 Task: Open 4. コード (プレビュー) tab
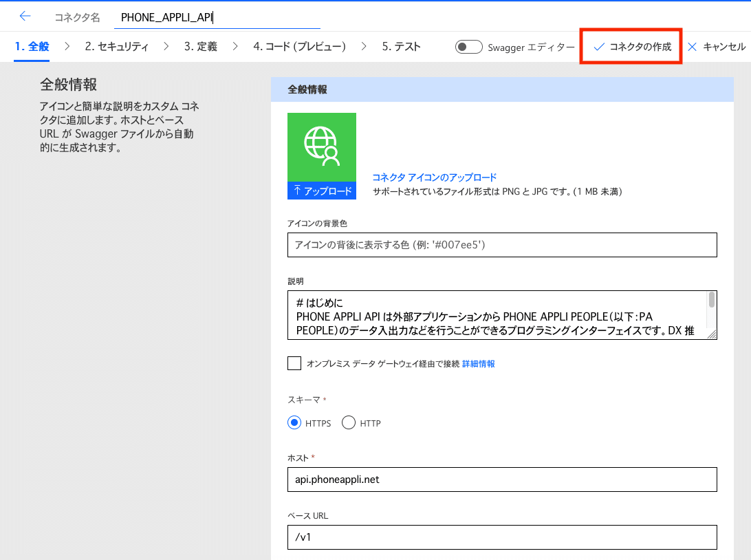[299, 47]
